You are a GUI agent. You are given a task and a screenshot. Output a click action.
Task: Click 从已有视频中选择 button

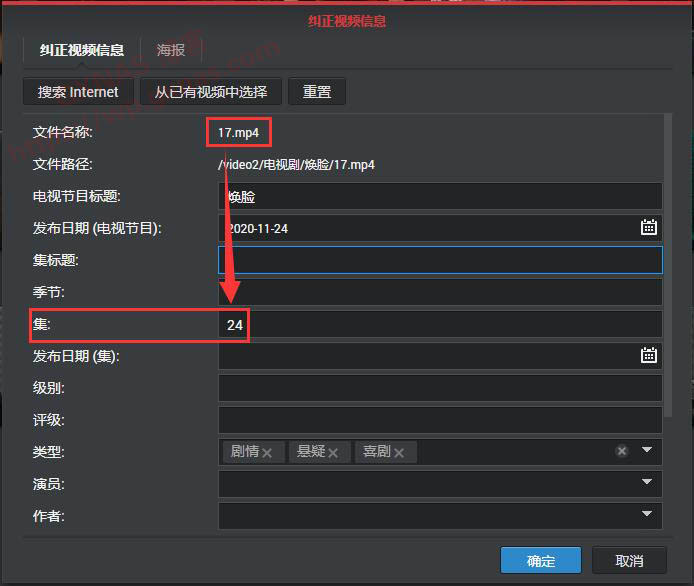point(211,92)
